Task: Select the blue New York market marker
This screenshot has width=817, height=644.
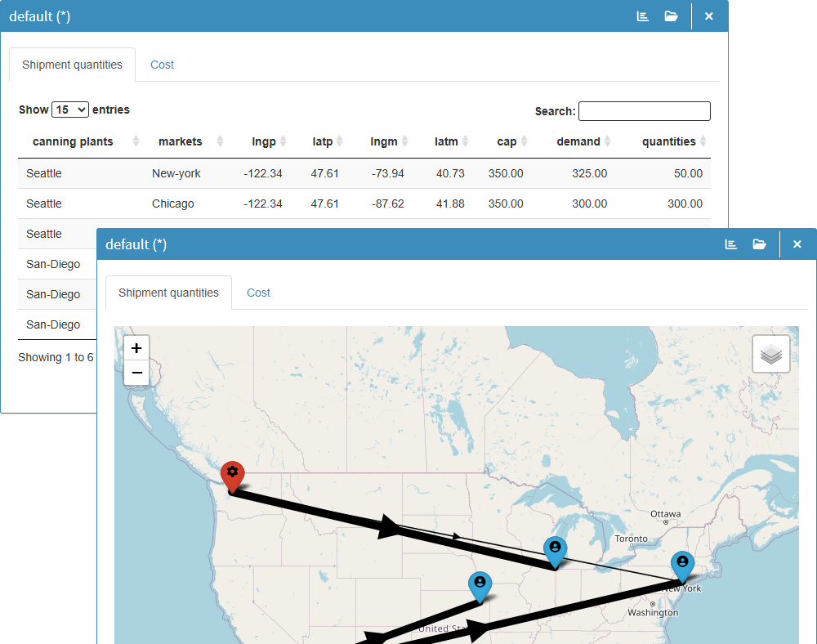Action: point(682,563)
